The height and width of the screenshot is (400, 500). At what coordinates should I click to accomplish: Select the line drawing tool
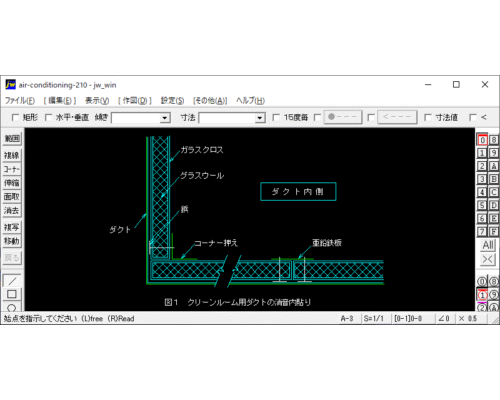12,281
